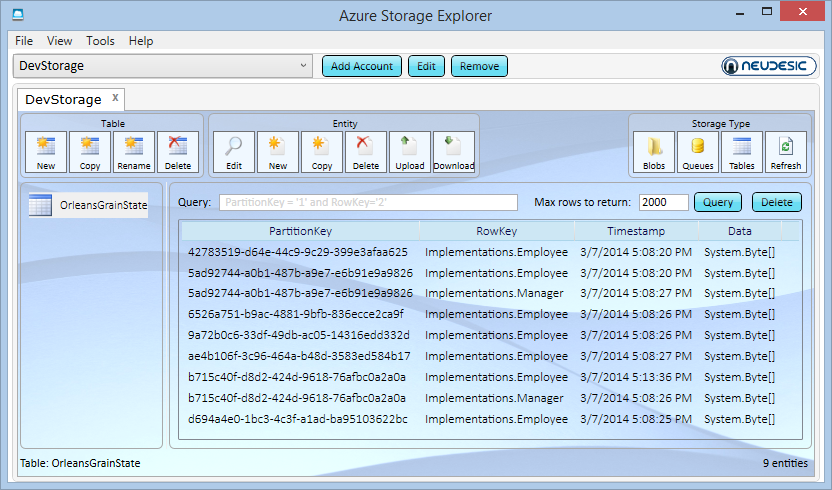Click the Copy entity icon
Image resolution: width=832 pixels, height=490 pixels.
tap(322, 152)
